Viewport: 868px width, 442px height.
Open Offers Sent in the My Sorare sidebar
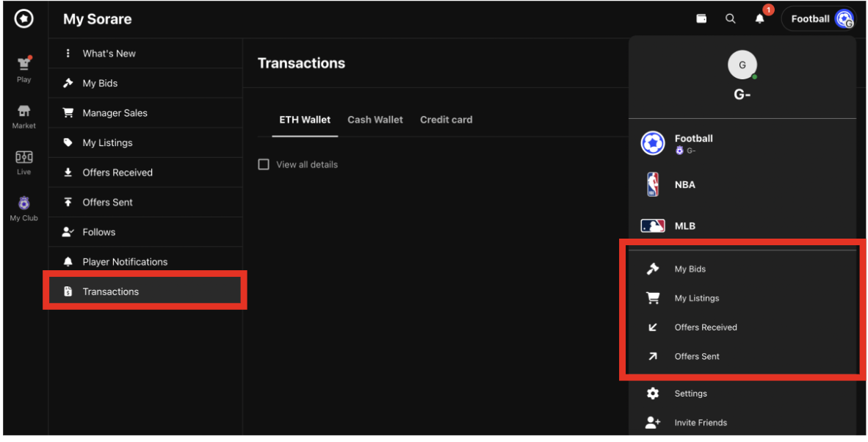pos(145,203)
